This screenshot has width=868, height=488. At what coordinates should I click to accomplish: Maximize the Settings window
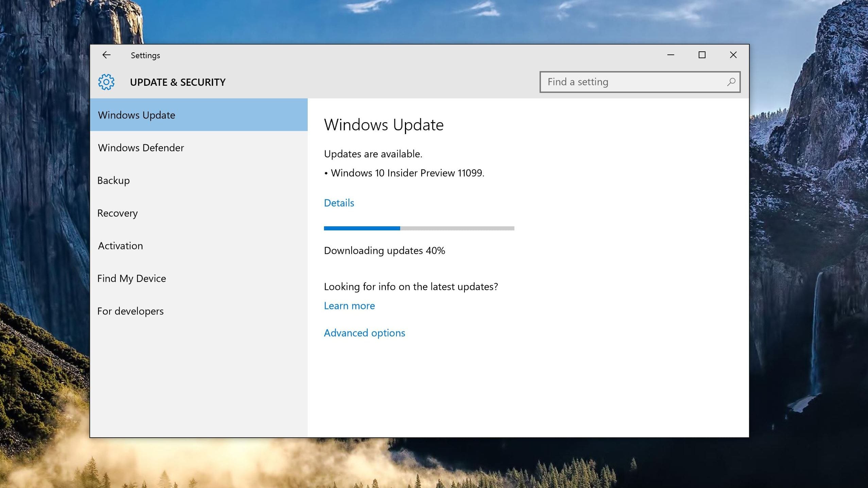[702, 55]
